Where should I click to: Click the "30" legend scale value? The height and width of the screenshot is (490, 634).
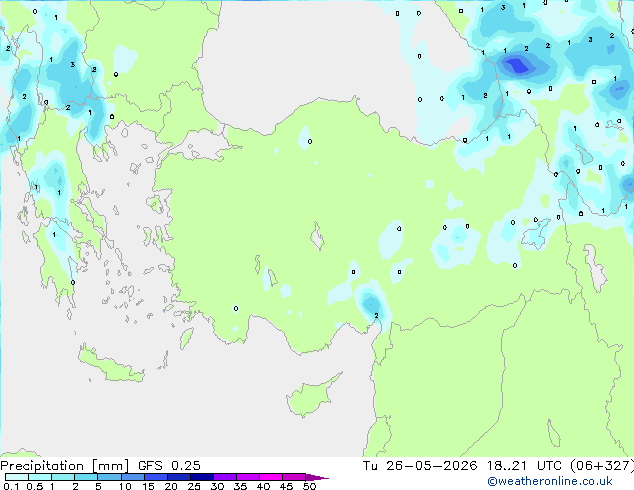tap(217, 486)
